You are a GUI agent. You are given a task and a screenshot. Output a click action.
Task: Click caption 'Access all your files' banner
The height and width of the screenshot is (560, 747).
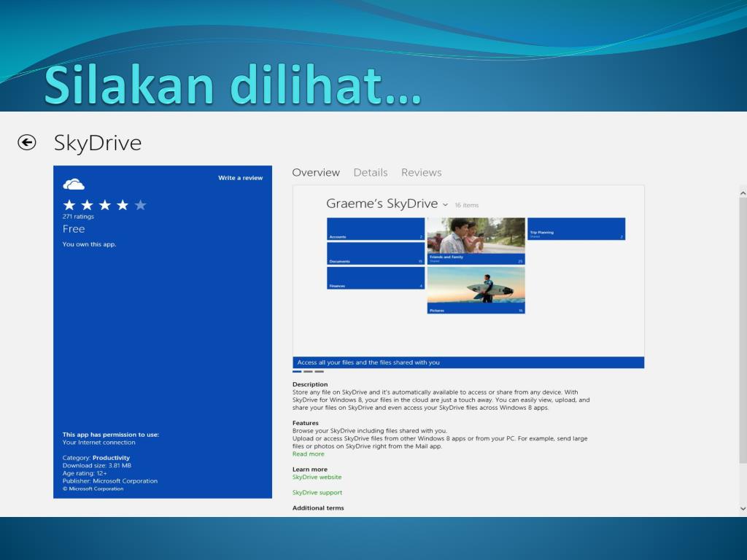[468, 362]
